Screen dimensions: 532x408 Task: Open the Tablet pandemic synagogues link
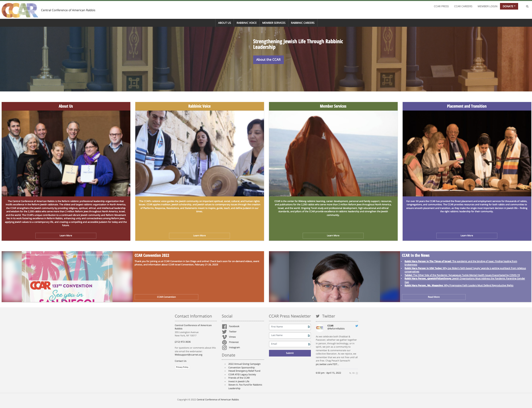[462, 275]
